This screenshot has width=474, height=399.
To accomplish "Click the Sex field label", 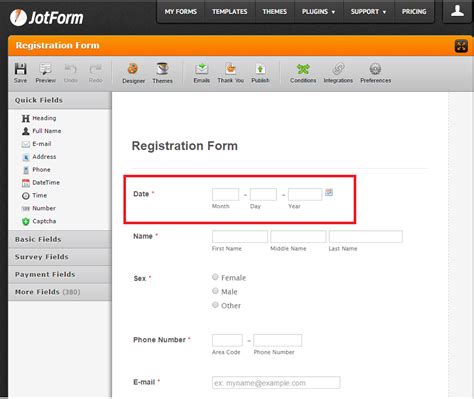I will [x=140, y=278].
